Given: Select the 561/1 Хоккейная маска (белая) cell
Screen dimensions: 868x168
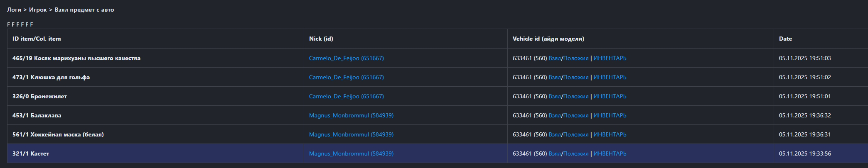Looking at the screenshot, I should click(x=58, y=134).
